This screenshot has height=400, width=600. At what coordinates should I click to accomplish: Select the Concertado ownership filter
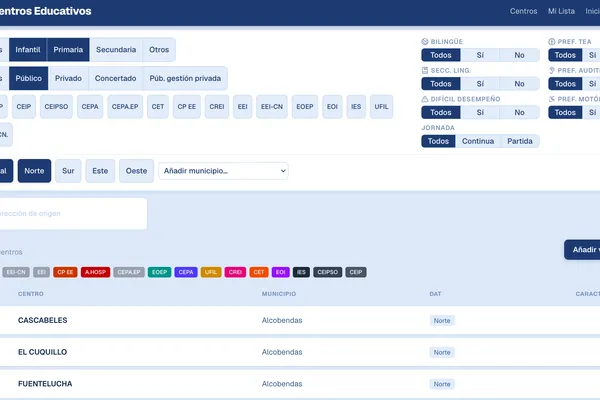click(x=116, y=78)
